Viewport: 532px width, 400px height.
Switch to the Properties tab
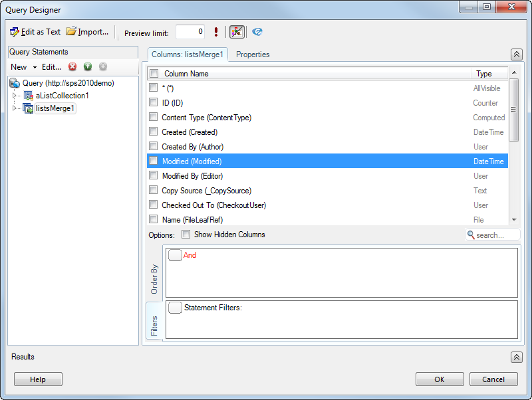[253, 54]
